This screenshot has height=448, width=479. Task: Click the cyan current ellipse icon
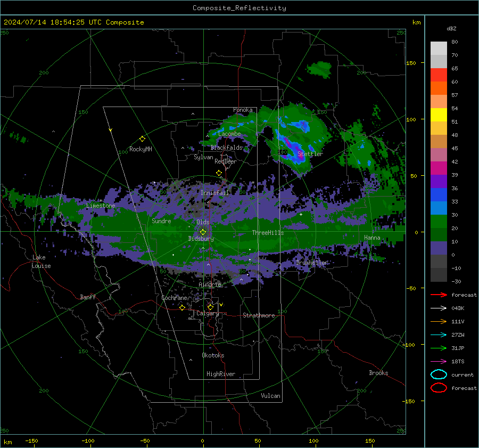click(439, 374)
